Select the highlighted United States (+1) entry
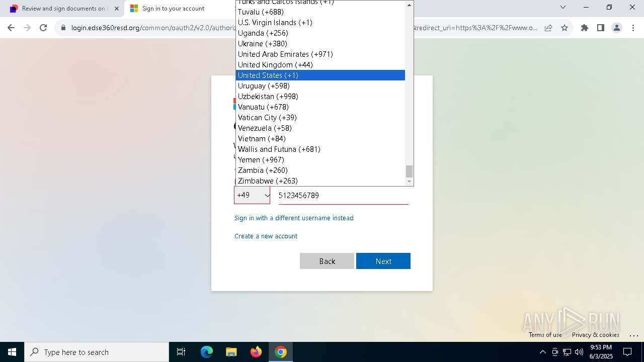Viewport: 644px width, 362px height. click(320, 75)
